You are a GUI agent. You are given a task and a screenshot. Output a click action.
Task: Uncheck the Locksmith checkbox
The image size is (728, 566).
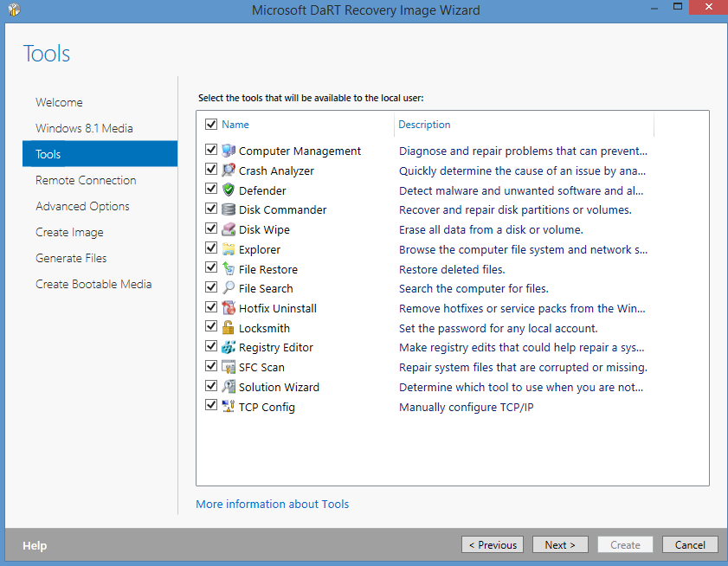click(x=211, y=326)
